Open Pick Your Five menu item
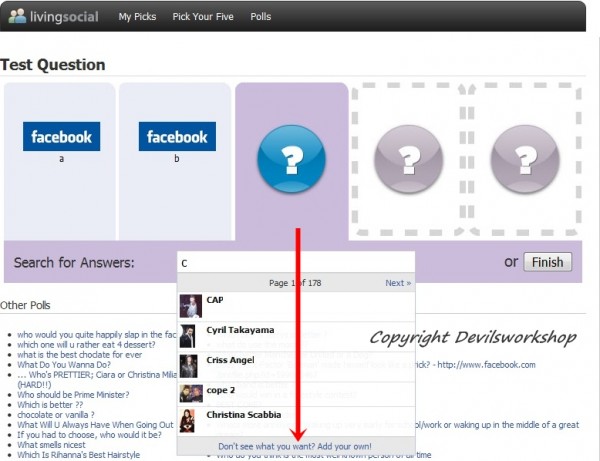 (x=203, y=17)
